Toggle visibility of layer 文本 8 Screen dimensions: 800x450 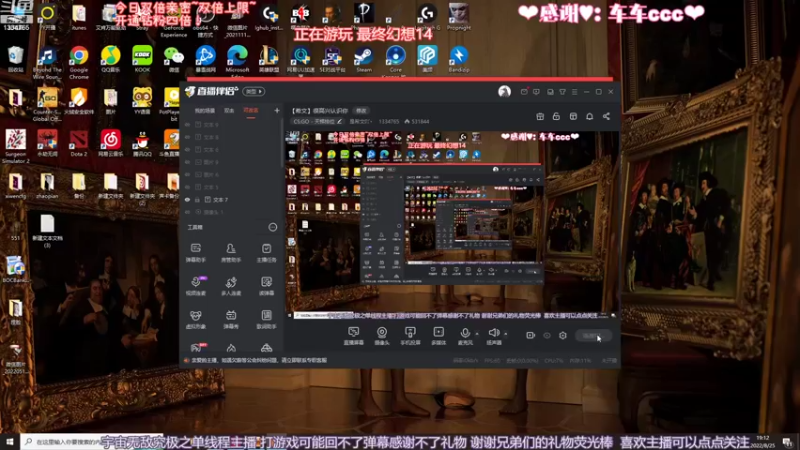(x=188, y=137)
